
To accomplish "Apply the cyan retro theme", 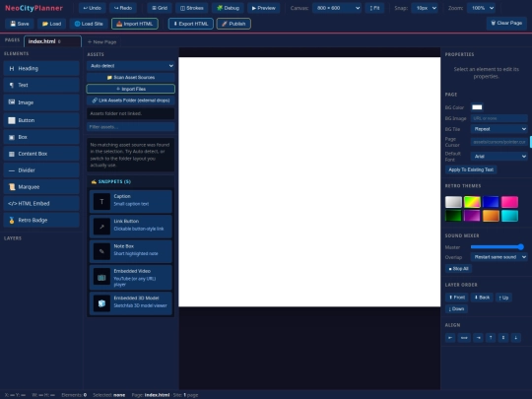I will tap(509, 216).
